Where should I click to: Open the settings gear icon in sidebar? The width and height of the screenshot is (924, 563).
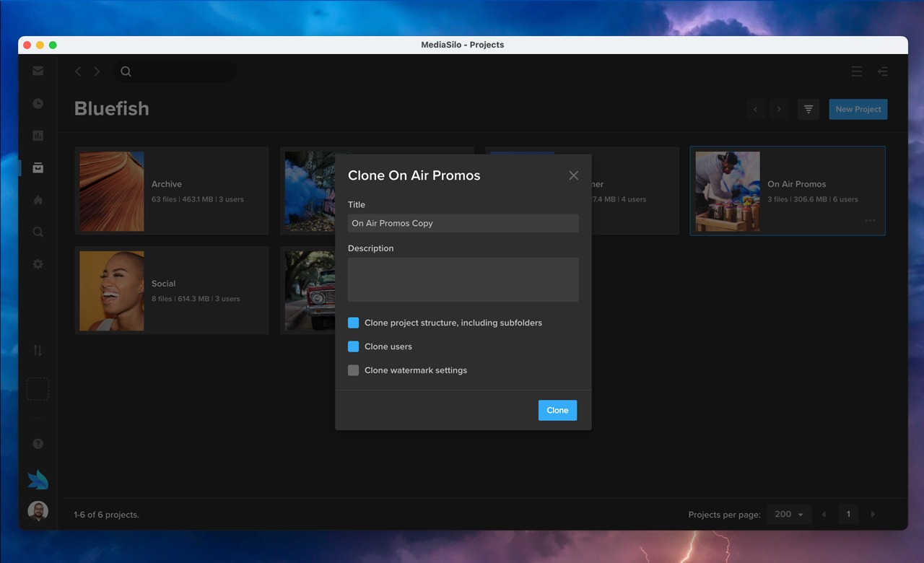pyautogui.click(x=38, y=264)
